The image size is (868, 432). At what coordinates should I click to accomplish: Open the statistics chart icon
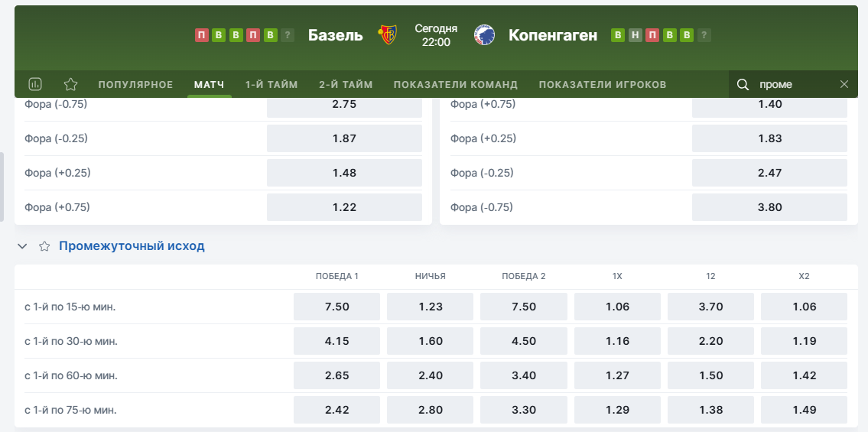[x=34, y=84]
